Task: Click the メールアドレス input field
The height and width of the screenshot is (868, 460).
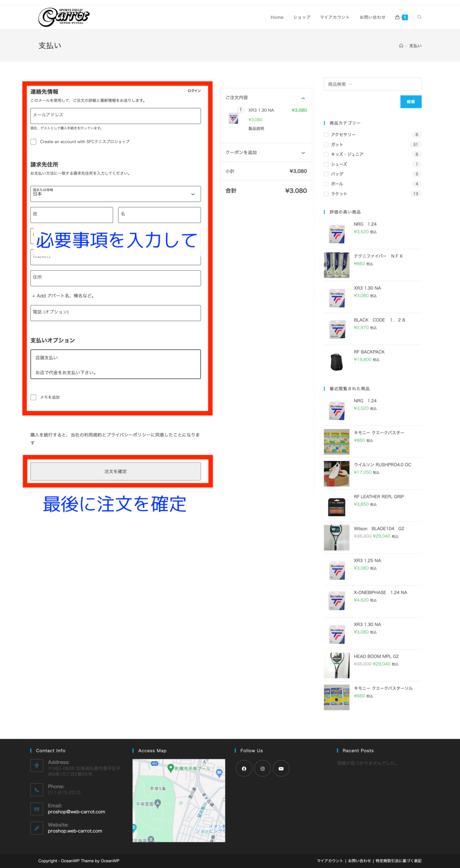Action: [x=116, y=116]
